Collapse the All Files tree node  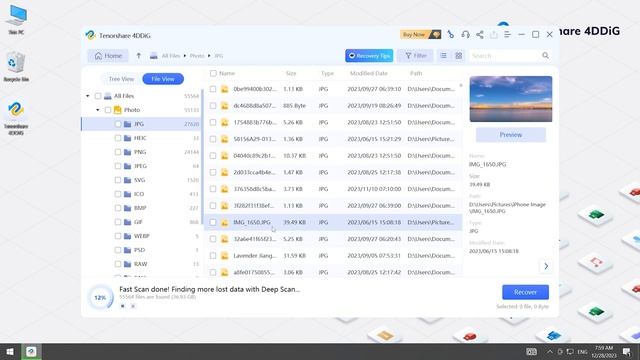tap(88, 96)
